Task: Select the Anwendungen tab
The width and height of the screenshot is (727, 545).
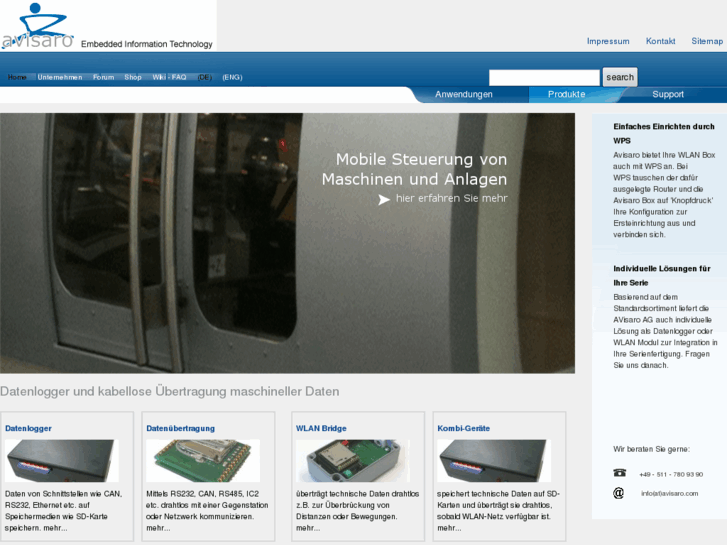Action: click(x=464, y=94)
